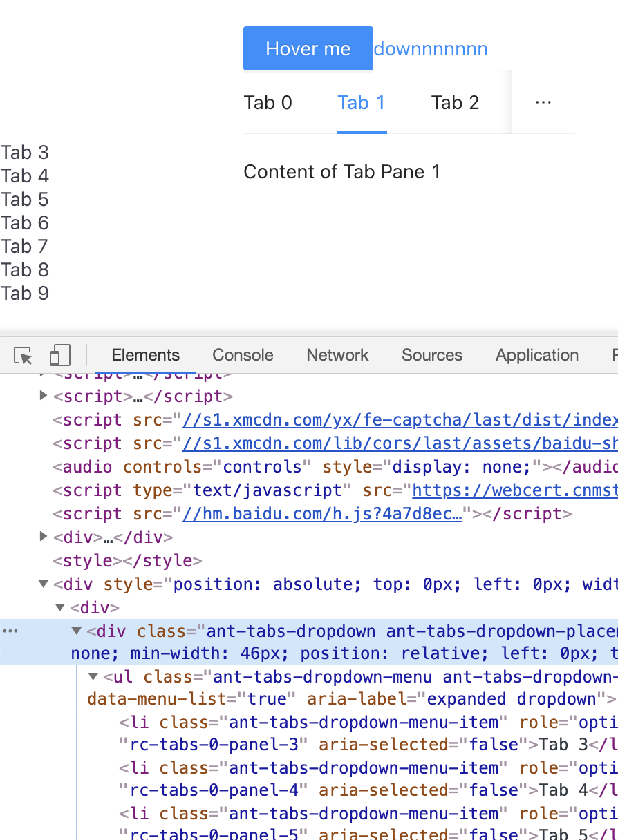The width and height of the screenshot is (618, 840).
Task: Open the baidu cors script source link
Action: (400, 443)
